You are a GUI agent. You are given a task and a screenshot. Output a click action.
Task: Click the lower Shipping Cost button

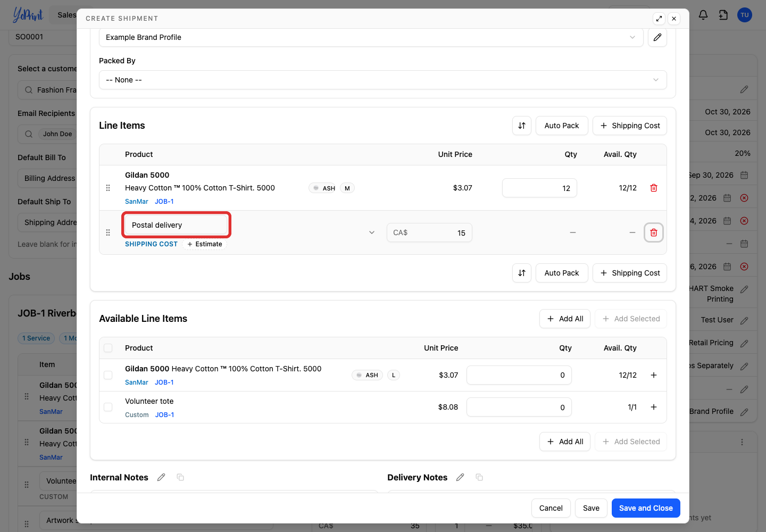point(630,273)
